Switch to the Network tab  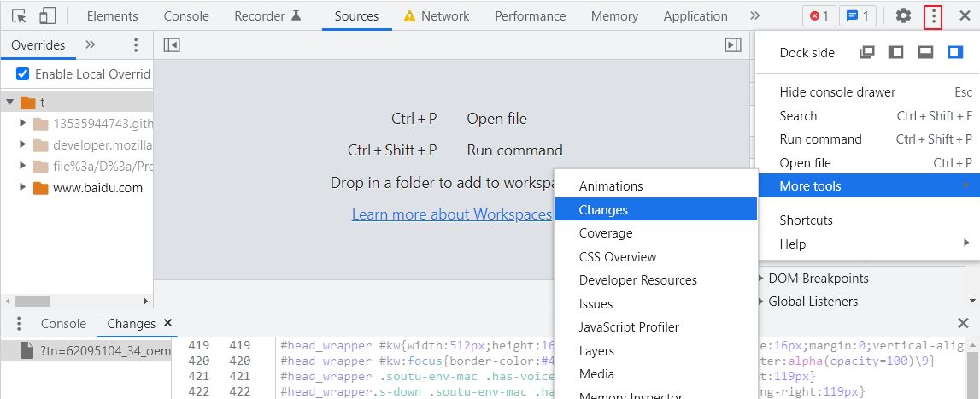[x=444, y=15]
